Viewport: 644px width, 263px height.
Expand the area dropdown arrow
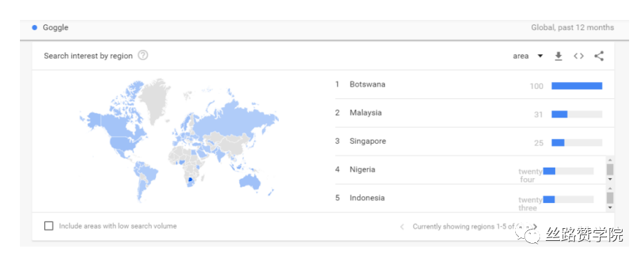[540, 56]
